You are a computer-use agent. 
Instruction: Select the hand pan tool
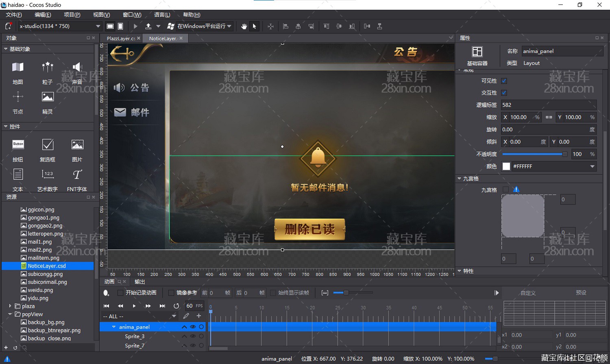pyautogui.click(x=244, y=26)
